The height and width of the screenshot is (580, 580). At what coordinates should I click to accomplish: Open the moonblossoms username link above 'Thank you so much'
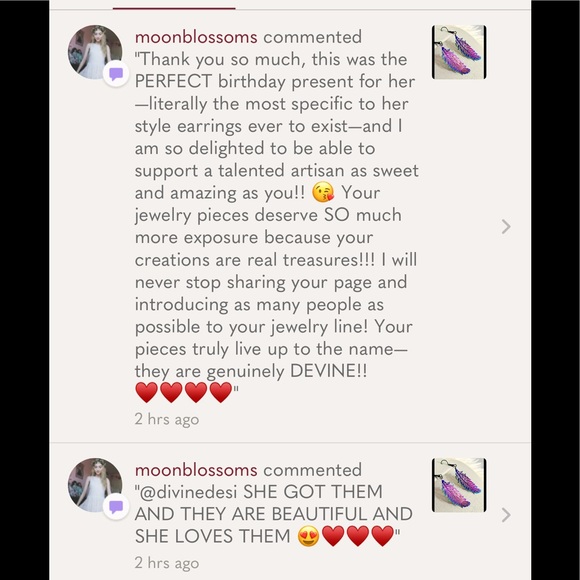(196, 37)
